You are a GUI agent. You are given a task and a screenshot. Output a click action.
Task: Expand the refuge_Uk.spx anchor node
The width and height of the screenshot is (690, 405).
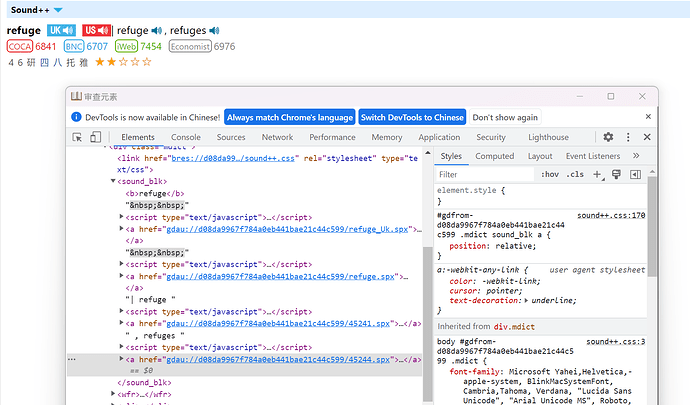[x=121, y=228]
